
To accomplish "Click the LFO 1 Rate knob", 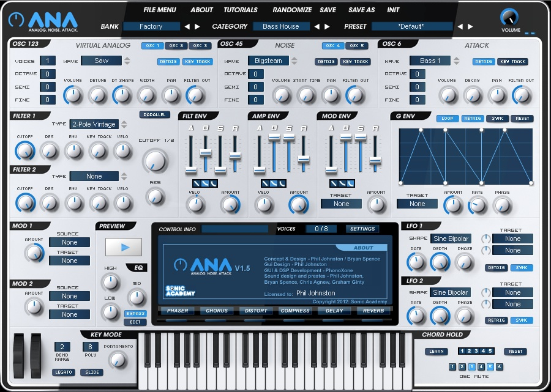I will pos(416,262).
